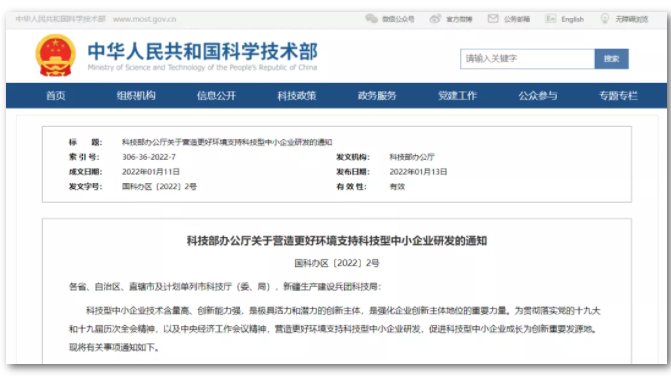Go to the 首页 menu item

(x=56, y=95)
